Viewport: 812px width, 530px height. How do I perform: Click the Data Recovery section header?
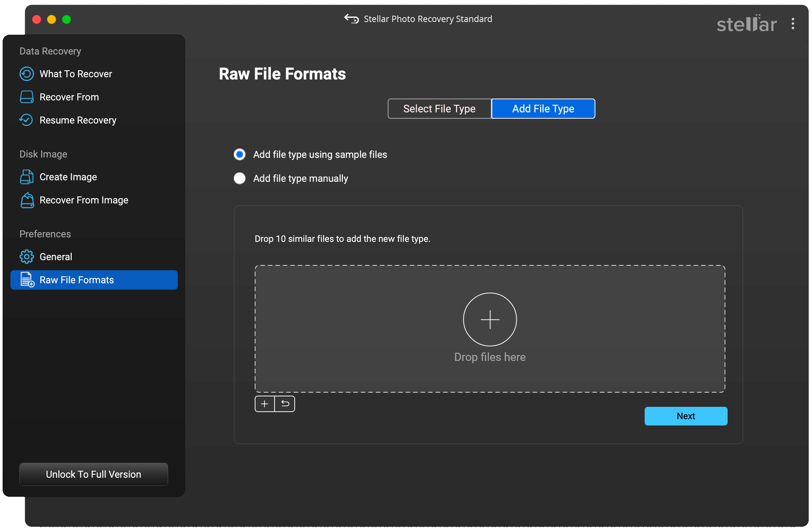[x=50, y=51]
